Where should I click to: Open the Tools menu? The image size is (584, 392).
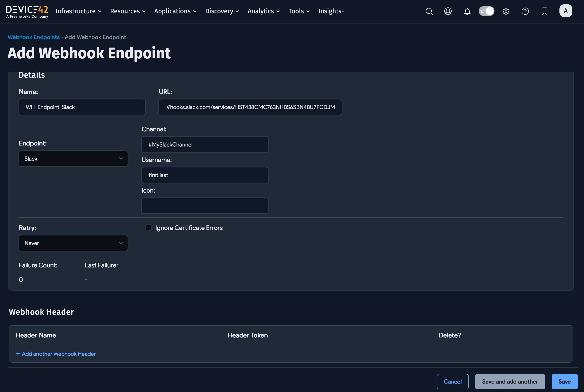[299, 11]
